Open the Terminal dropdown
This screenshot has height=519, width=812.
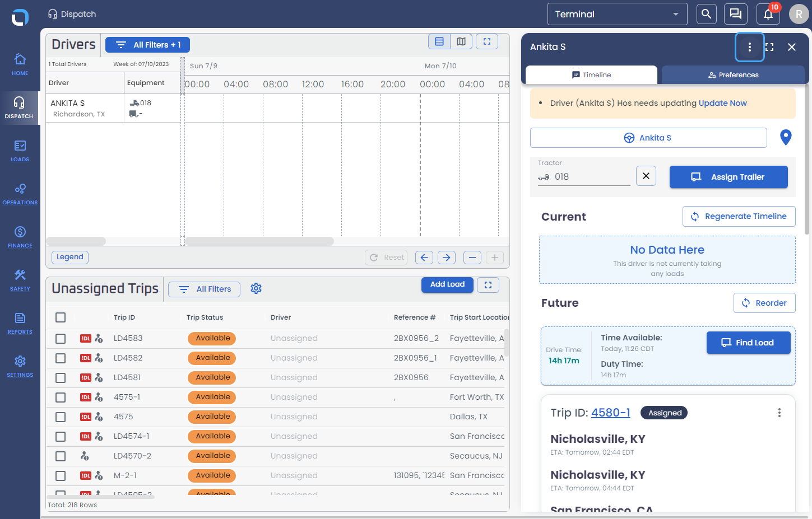617,14
